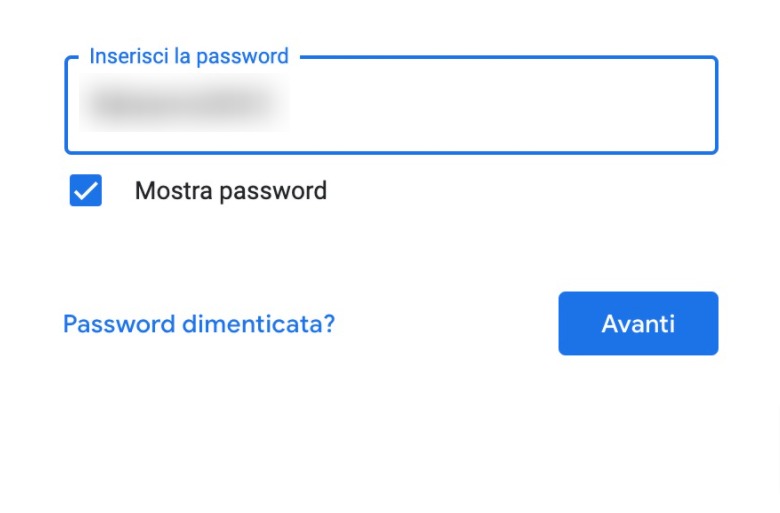The image size is (780, 513).
Task: Click the blue-outlined password text box
Action: click(391, 104)
